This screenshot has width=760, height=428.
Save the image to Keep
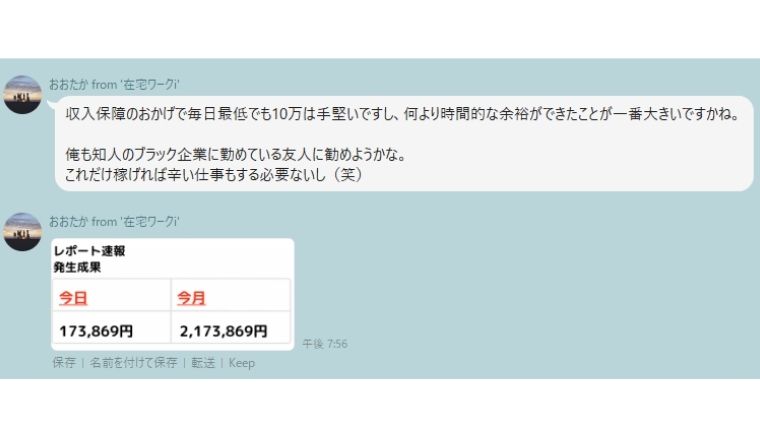point(241,363)
